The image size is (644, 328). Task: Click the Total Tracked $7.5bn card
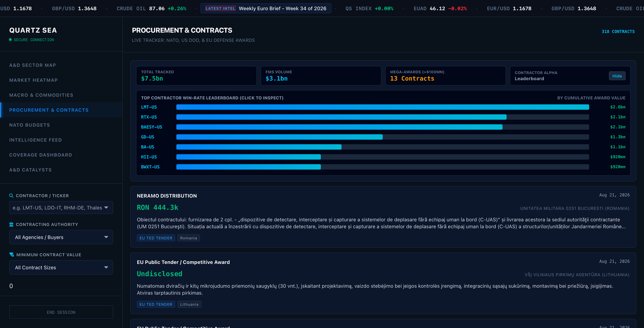click(x=196, y=76)
